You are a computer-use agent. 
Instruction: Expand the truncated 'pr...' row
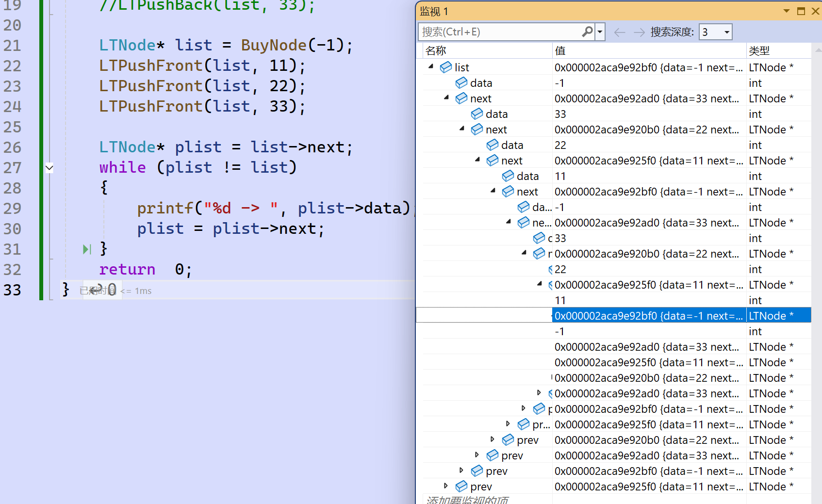pyautogui.click(x=508, y=424)
